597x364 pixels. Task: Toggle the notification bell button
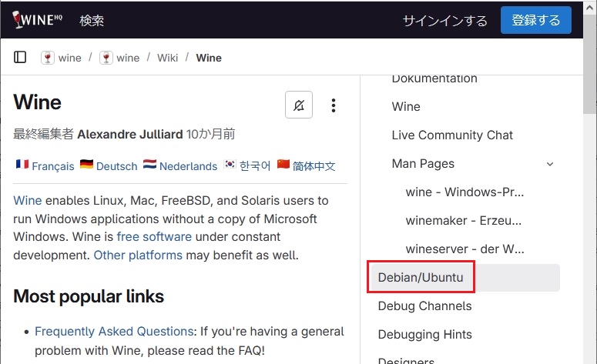point(299,105)
